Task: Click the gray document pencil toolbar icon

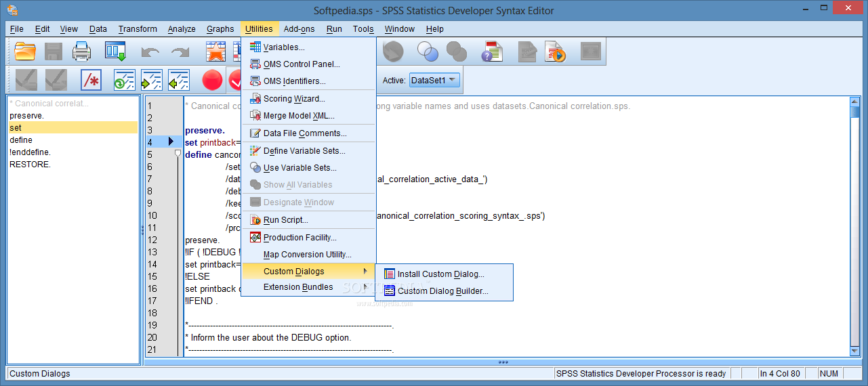Action: click(526, 51)
